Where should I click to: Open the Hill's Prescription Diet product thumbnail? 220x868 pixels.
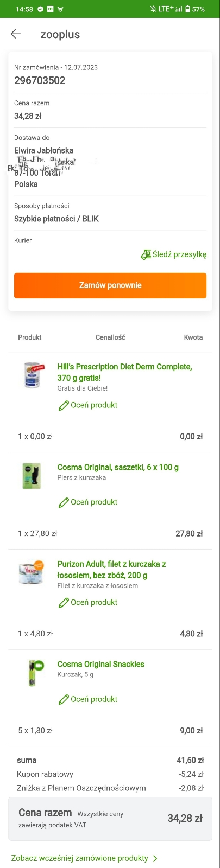32,376
